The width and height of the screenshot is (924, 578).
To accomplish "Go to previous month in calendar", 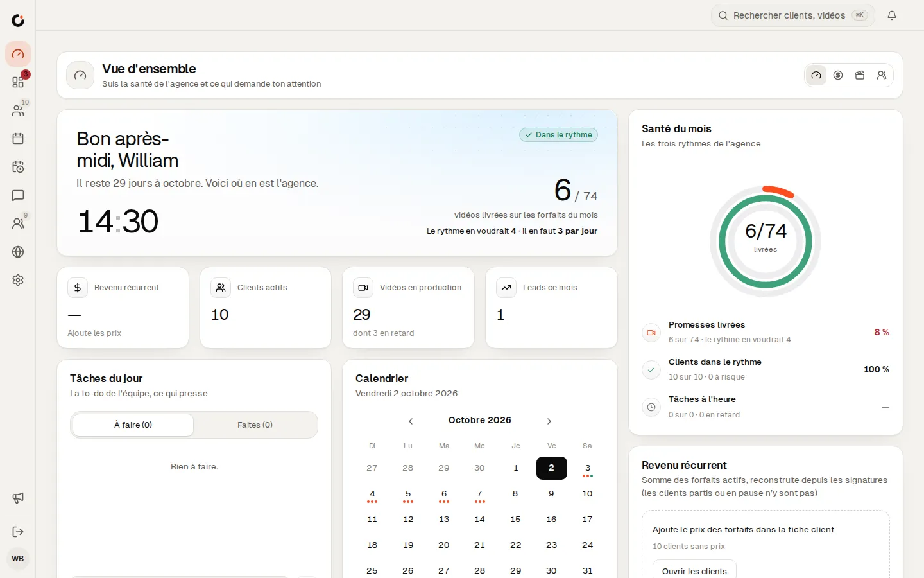I will coord(411,421).
